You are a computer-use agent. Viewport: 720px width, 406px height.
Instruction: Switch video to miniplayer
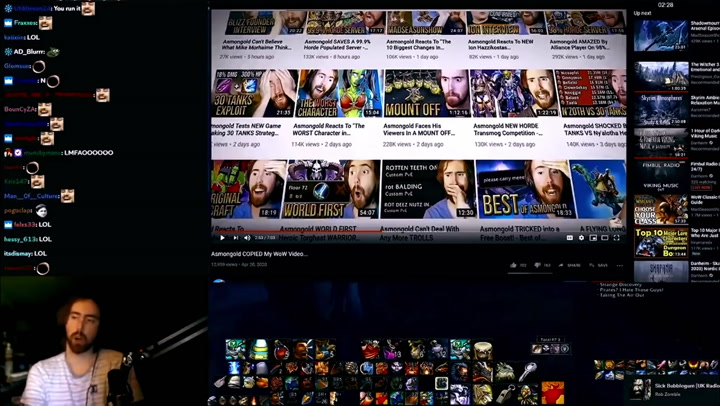click(593, 237)
